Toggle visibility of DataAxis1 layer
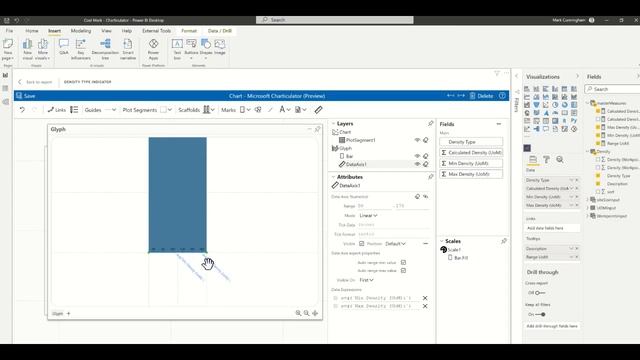640x360 pixels. point(417,164)
